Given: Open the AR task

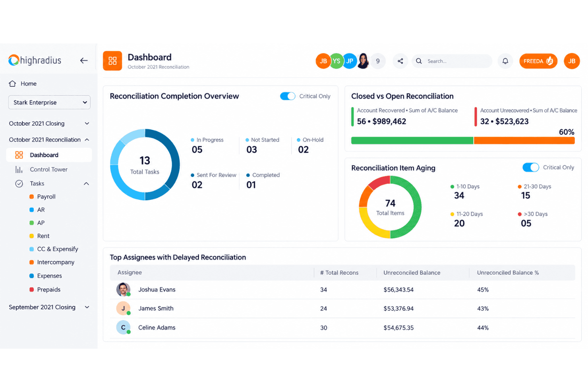Looking at the screenshot, I should (41, 210).
